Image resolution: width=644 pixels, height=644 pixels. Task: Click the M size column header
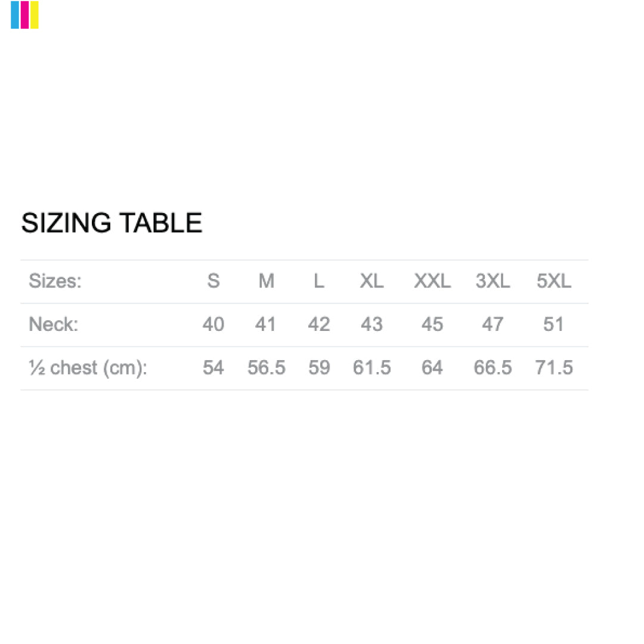pyautogui.click(x=267, y=281)
